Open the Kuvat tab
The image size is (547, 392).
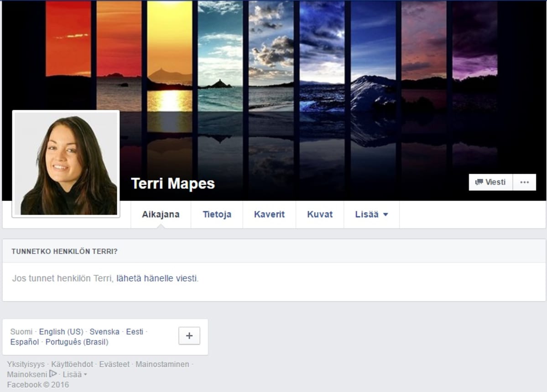coord(320,214)
